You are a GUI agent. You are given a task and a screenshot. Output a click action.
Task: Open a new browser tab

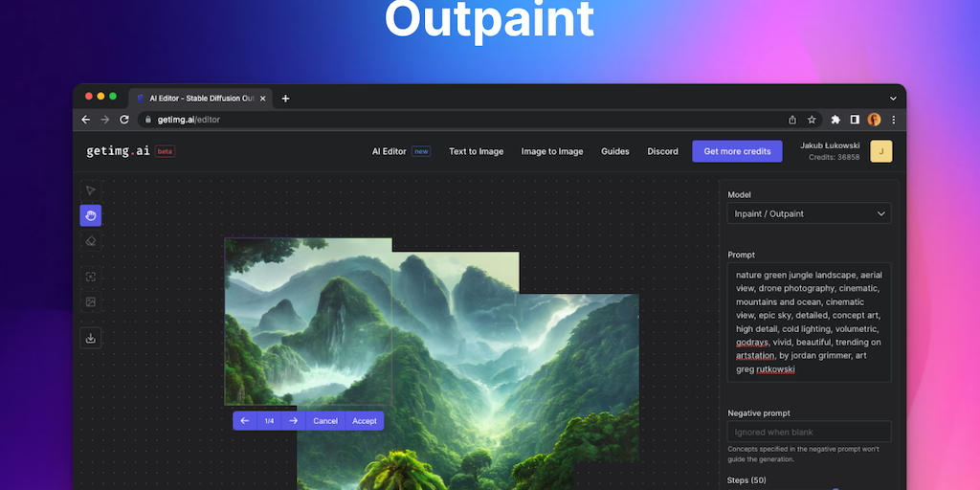coord(285,99)
